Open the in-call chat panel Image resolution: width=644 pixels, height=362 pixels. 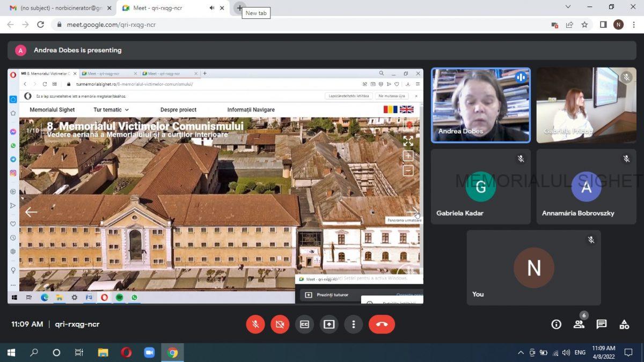[x=602, y=324]
